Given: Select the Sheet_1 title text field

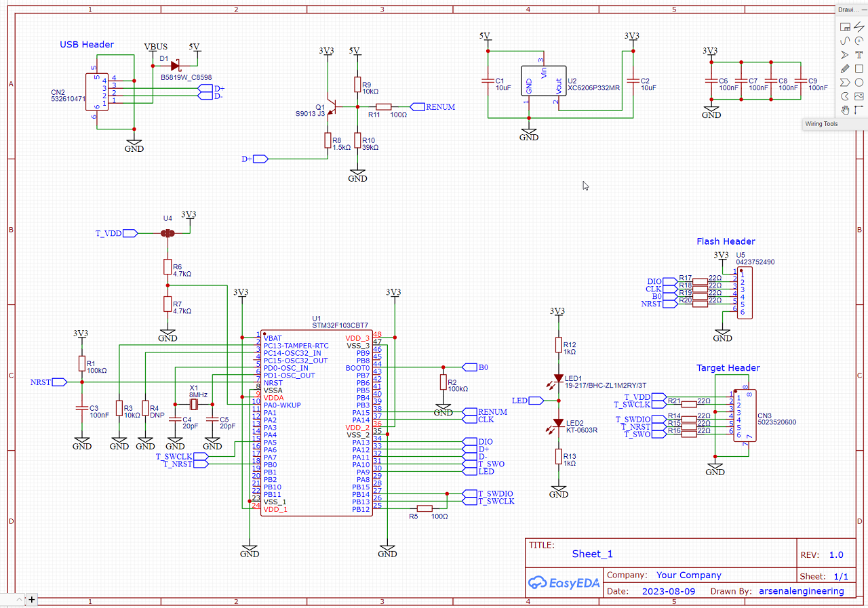Looking at the screenshot, I should click(592, 554).
